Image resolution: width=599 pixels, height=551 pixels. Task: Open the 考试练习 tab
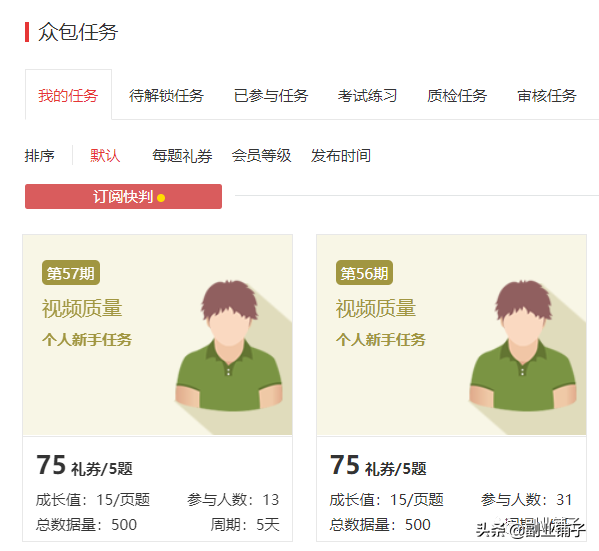[367, 96]
